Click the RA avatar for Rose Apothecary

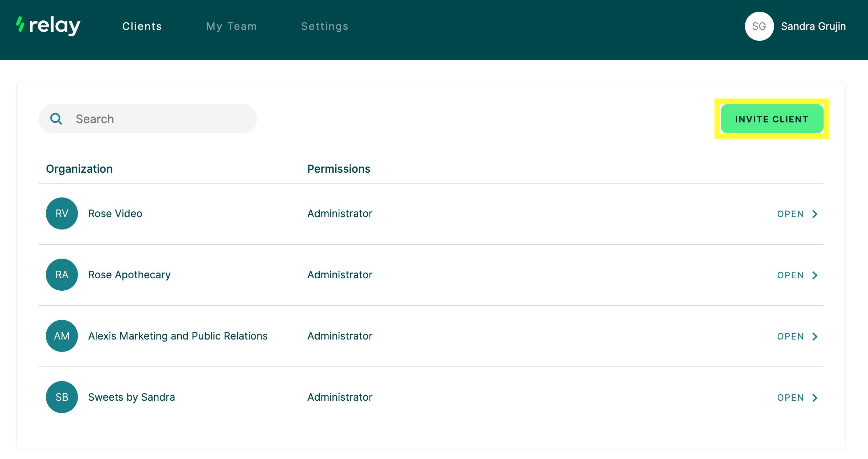62,275
